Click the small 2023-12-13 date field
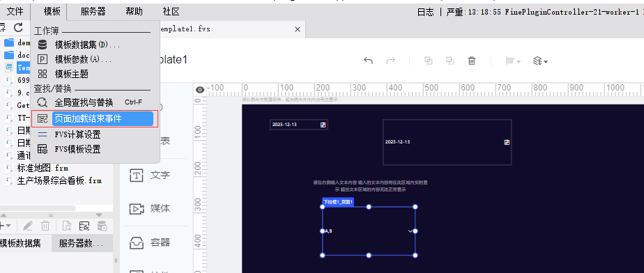The width and height of the screenshot is (644, 273). tap(298, 125)
